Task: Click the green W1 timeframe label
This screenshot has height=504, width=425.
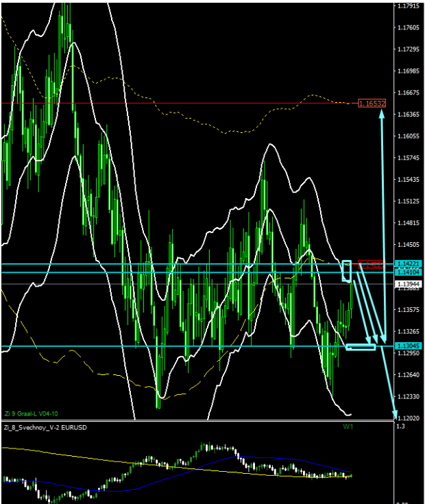Action: pyautogui.click(x=348, y=427)
